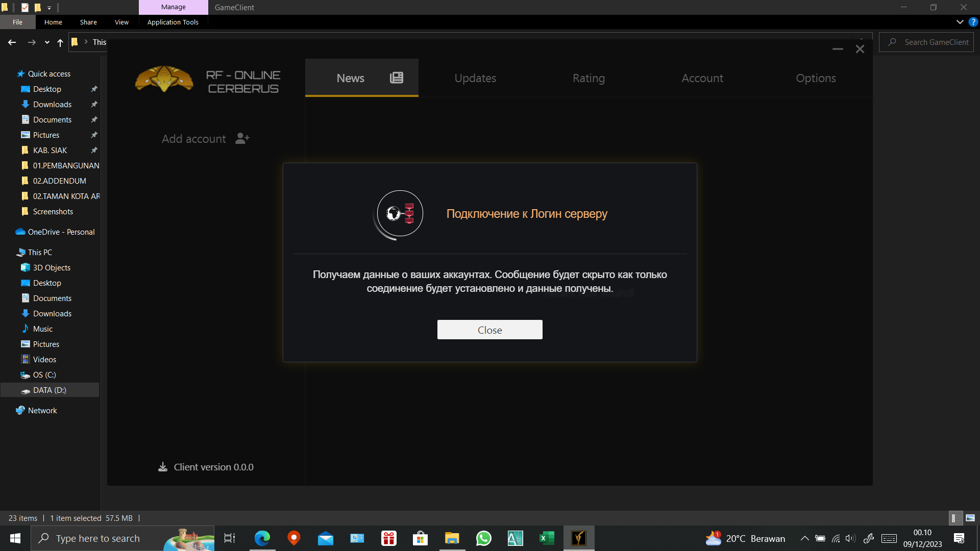The image size is (980, 551).
Task: Open Application Tools ribbon tab
Action: (x=173, y=22)
